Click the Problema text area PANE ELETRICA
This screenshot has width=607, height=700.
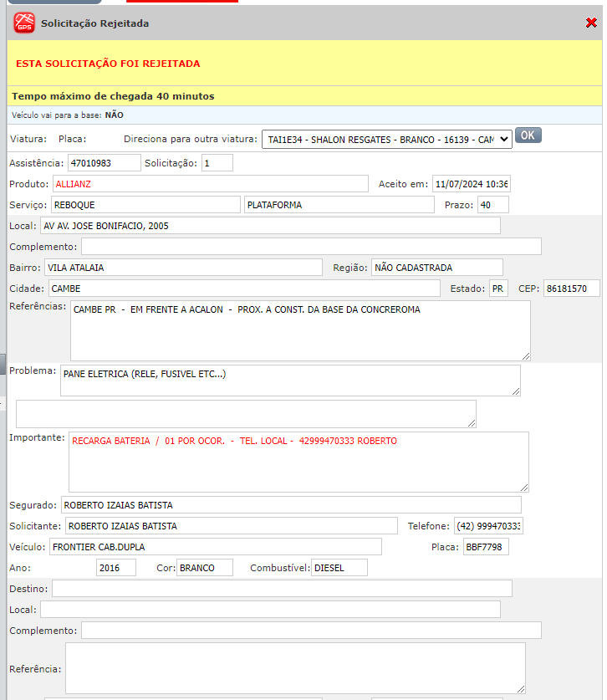click(x=290, y=381)
